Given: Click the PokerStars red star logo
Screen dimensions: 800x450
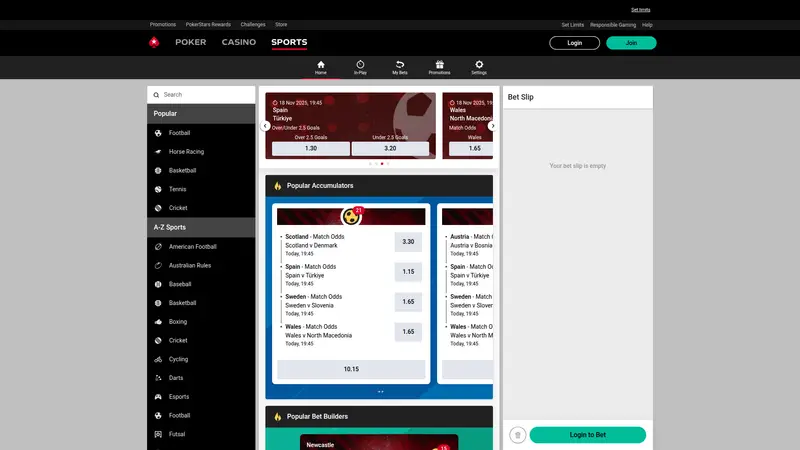Looking at the screenshot, I should click(x=154, y=42).
